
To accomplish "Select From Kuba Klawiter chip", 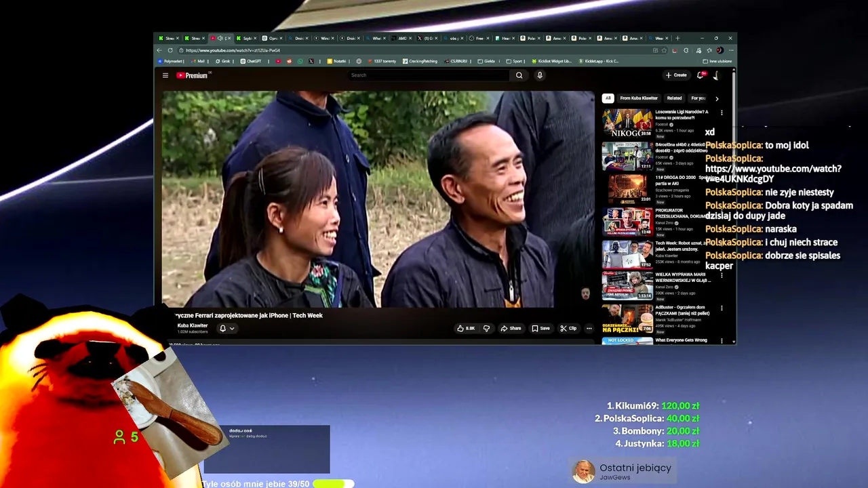I will [639, 98].
